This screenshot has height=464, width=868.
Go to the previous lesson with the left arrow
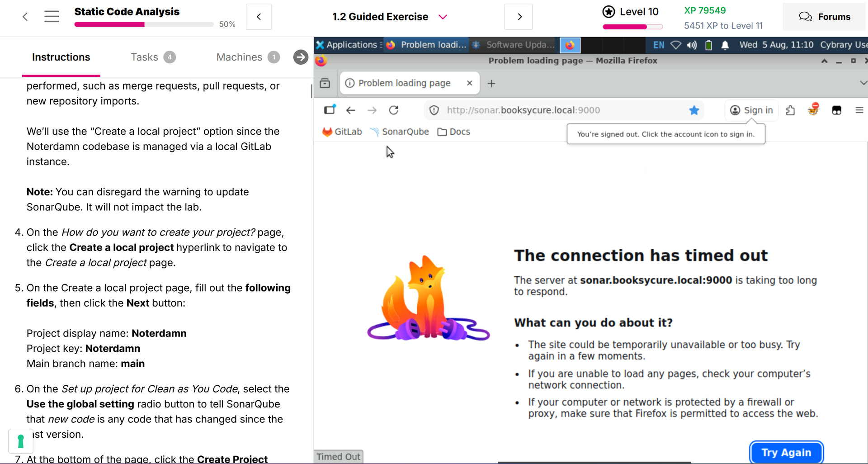pyautogui.click(x=259, y=17)
